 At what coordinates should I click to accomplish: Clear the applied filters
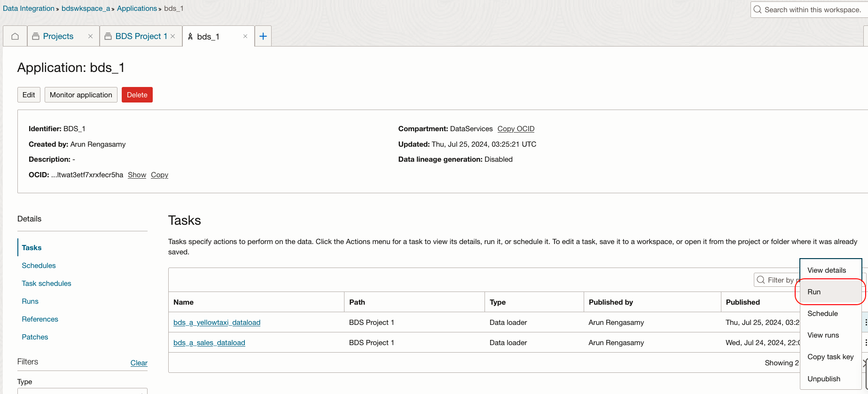point(139,363)
